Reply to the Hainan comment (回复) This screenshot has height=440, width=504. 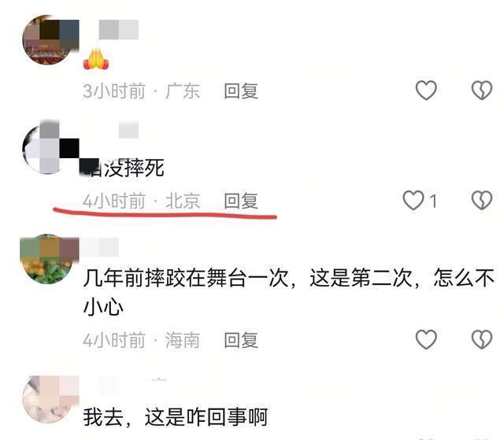pyautogui.click(x=241, y=340)
